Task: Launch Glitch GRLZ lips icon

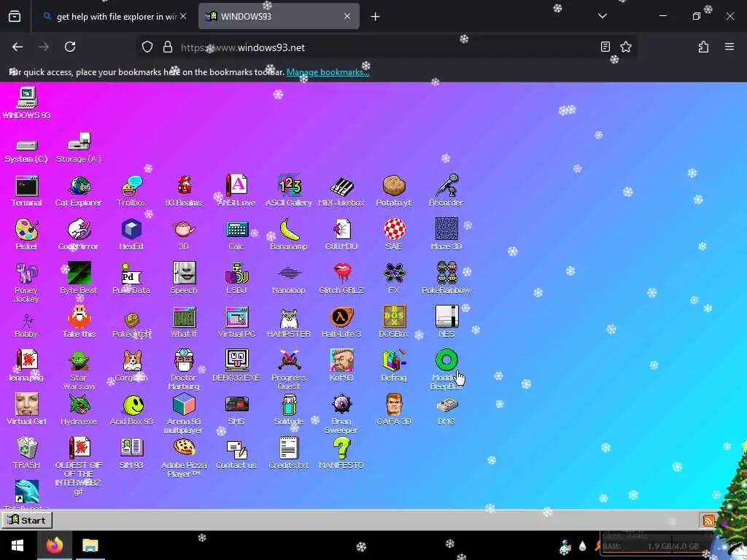Action: pos(341,278)
